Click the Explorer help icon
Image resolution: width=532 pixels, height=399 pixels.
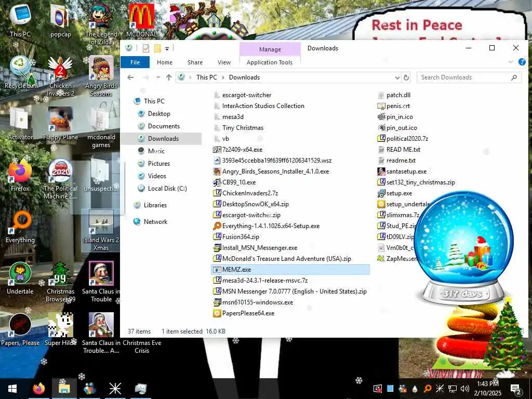coord(522,62)
